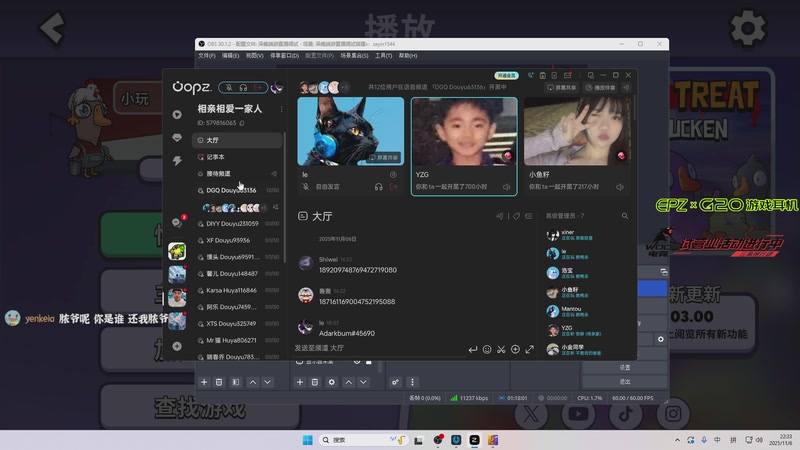800x450 pixels.
Task: Click 播放伴奏 button
Action: [601, 88]
